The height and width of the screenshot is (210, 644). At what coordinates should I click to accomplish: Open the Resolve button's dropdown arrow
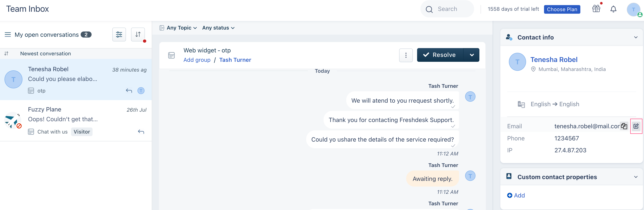pyautogui.click(x=472, y=55)
